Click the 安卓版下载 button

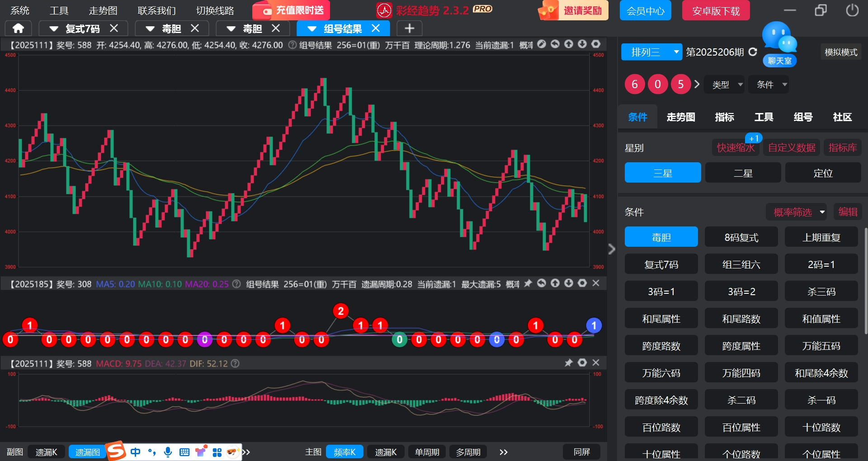tap(716, 10)
